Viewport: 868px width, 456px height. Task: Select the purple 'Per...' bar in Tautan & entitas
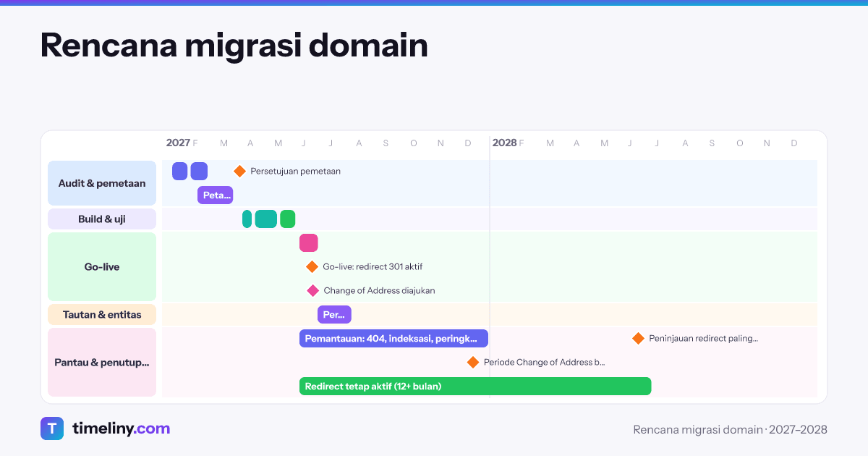(334, 314)
